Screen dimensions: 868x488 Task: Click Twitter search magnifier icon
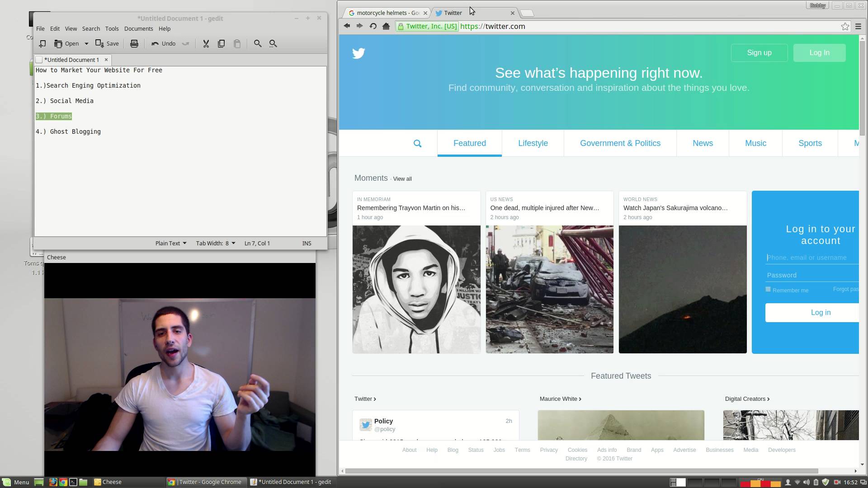click(417, 144)
